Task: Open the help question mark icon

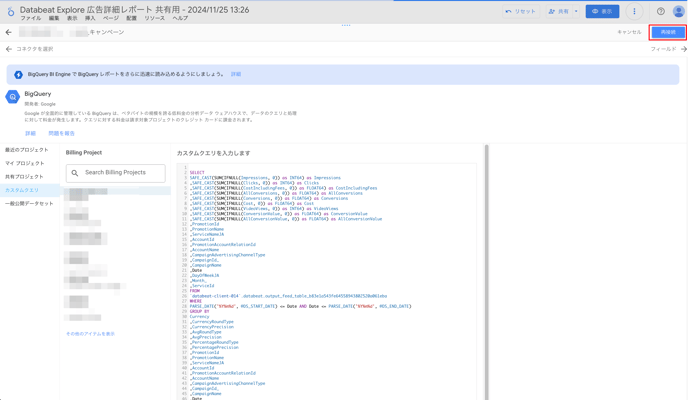Action: (x=661, y=11)
